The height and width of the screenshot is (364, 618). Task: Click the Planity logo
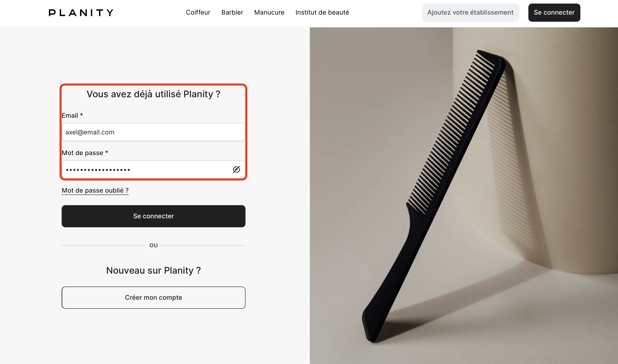[81, 13]
